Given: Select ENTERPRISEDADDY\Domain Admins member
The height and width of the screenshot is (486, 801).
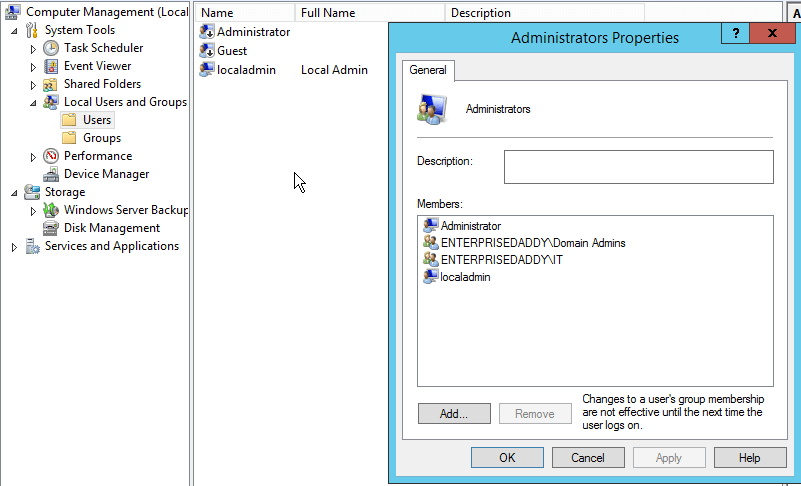Looking at the screenshot, I should tap(532, 242).
